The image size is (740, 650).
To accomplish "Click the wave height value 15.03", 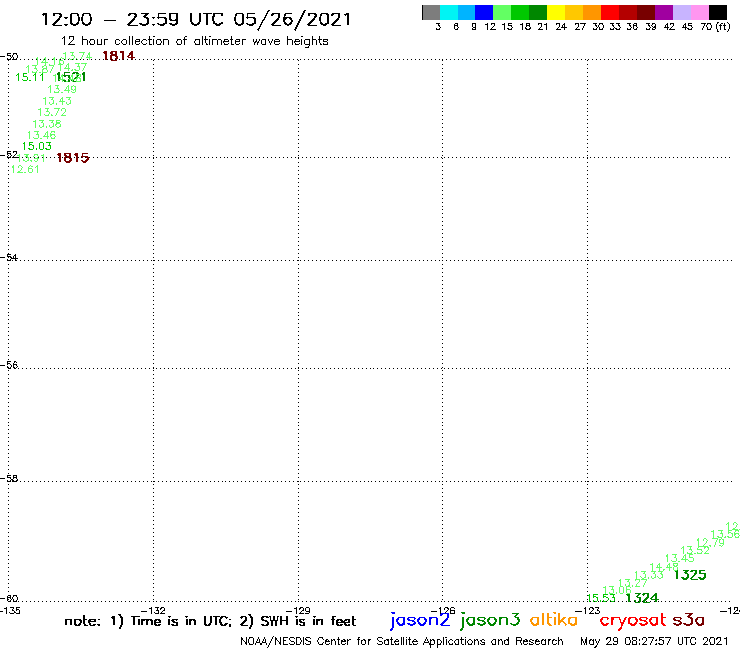I will pyautogui.click(x=36, y=146).
